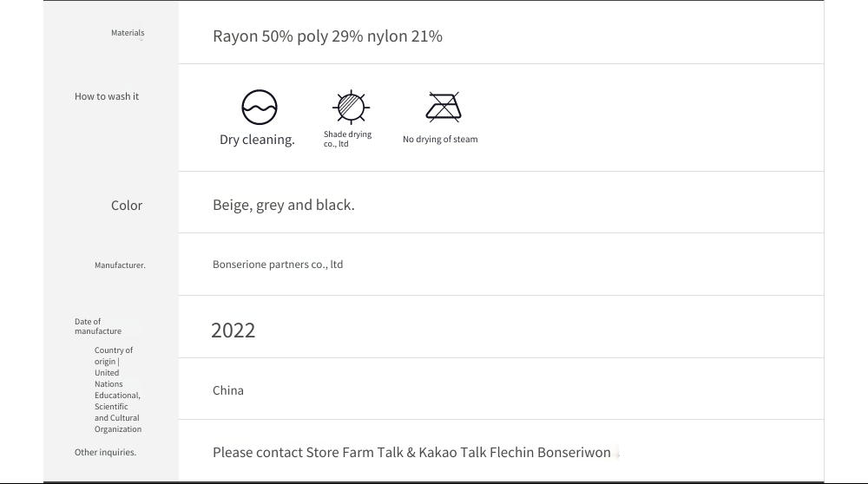
Task: Click the 'No drying of steam' caption
Action: pos(440,140)
